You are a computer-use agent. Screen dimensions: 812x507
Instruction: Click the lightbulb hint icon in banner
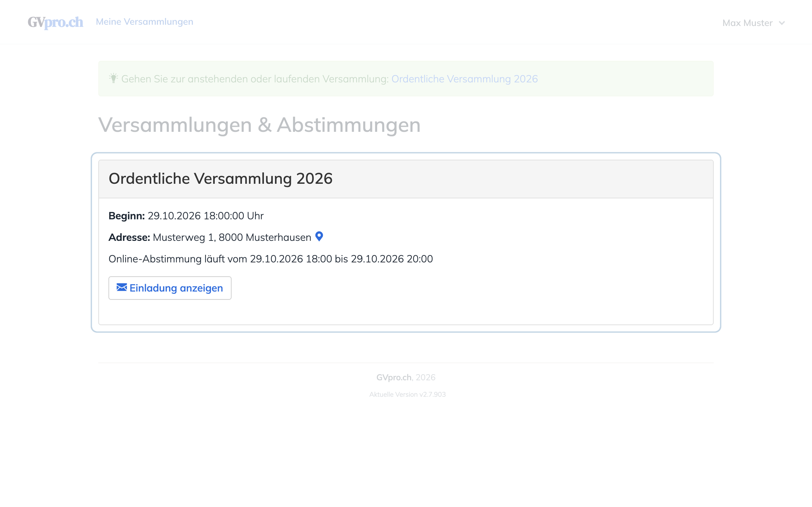pyautogui.click(x=113, y=78)
